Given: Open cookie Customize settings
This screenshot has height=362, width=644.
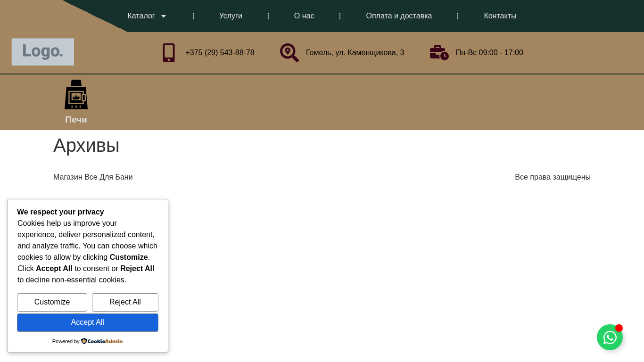Looking at the screenshot, I should (x=52, y=302).
